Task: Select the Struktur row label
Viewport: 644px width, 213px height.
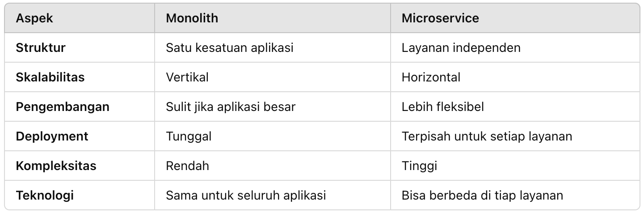Action: coord(41,47)
